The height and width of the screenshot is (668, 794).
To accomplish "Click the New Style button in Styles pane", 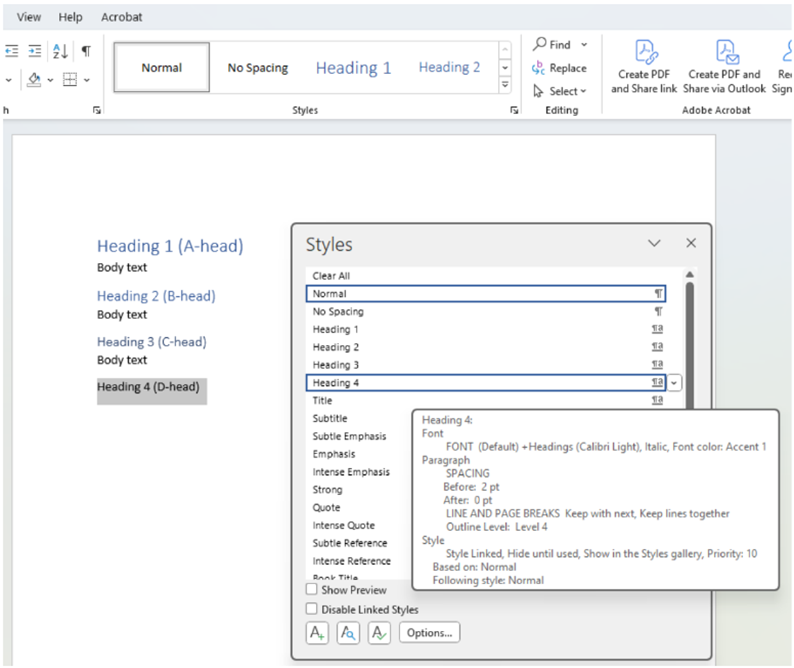I will pos(318,632).
